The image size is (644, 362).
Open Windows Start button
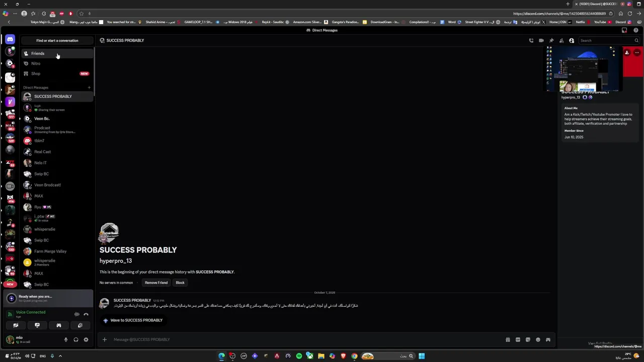click(x=422, y=356)
